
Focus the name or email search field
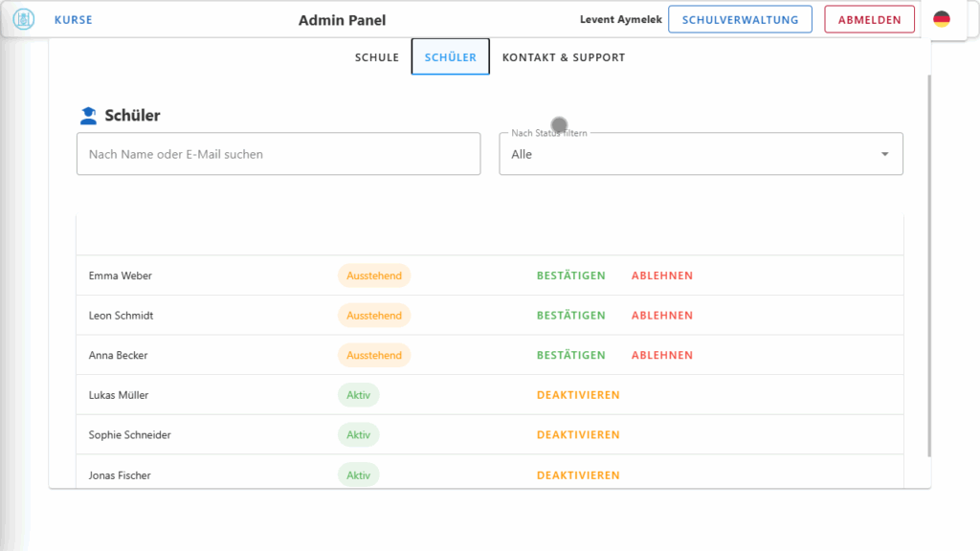tap(278, 154)
